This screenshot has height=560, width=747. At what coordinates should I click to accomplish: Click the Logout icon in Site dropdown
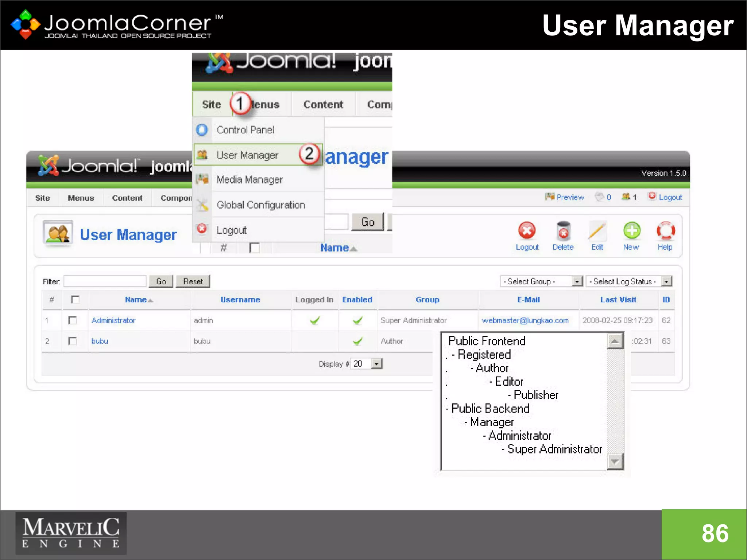pyautogui.click(x=202, y=229)
